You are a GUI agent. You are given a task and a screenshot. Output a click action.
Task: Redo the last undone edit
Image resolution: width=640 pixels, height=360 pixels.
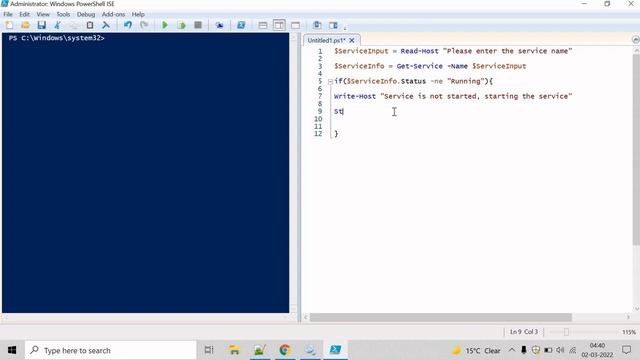144,25
